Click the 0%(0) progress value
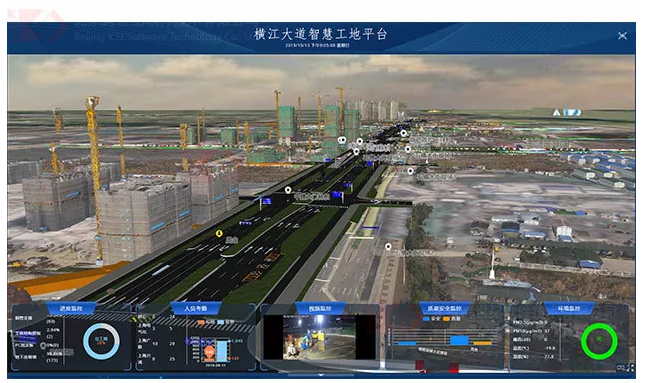Screen dimensions: 645x383 pyautogui.click(x=53, y=345)
